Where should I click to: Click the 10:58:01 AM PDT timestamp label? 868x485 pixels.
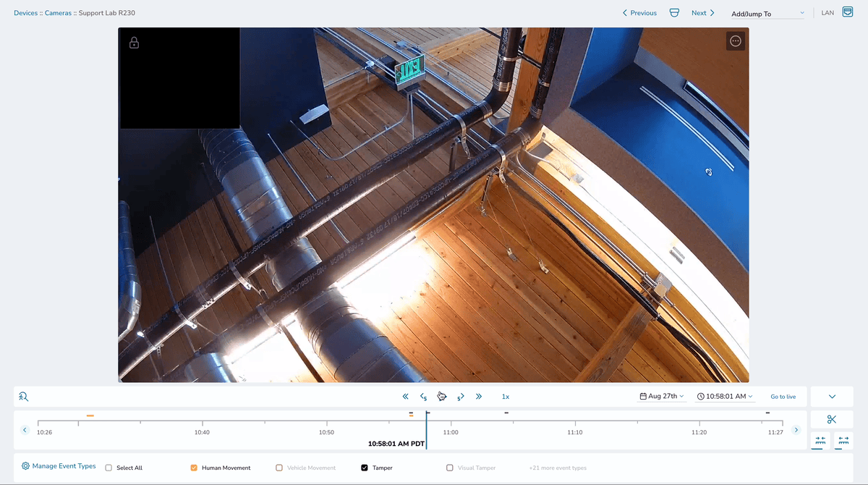pos(396,444)
